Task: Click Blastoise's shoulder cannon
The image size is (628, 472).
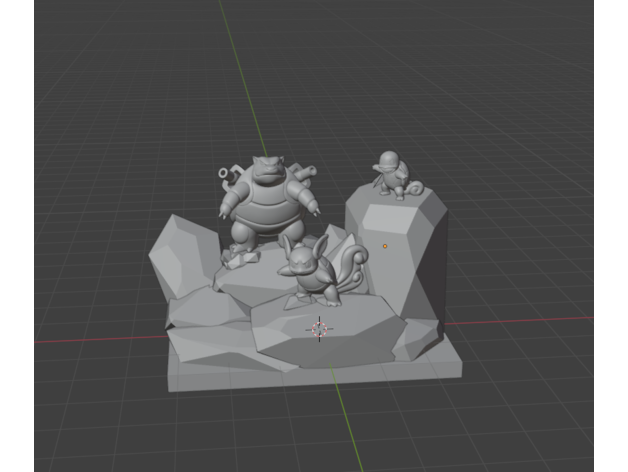Action: [226, 174]
